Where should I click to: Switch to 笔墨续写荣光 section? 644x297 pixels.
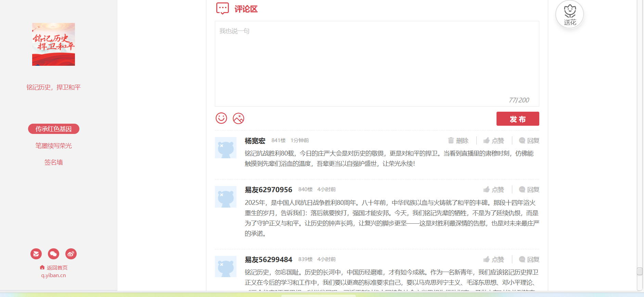(54, 146)
